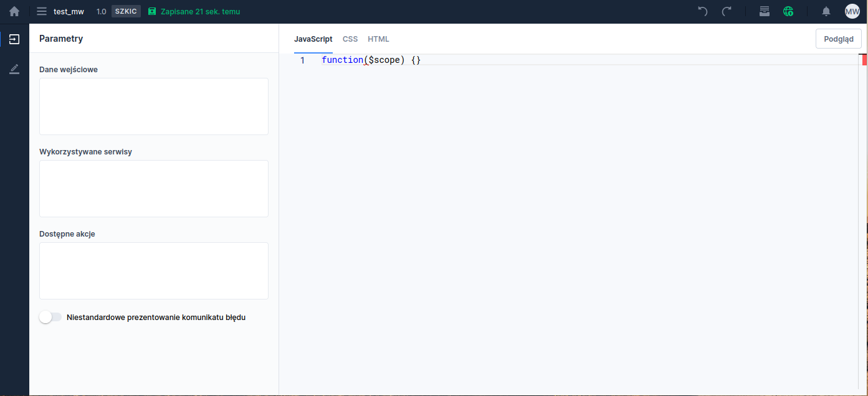Open the pencil edit sidebar panel
The height and width of the screenshot is (396, 868).
point(14,69)
